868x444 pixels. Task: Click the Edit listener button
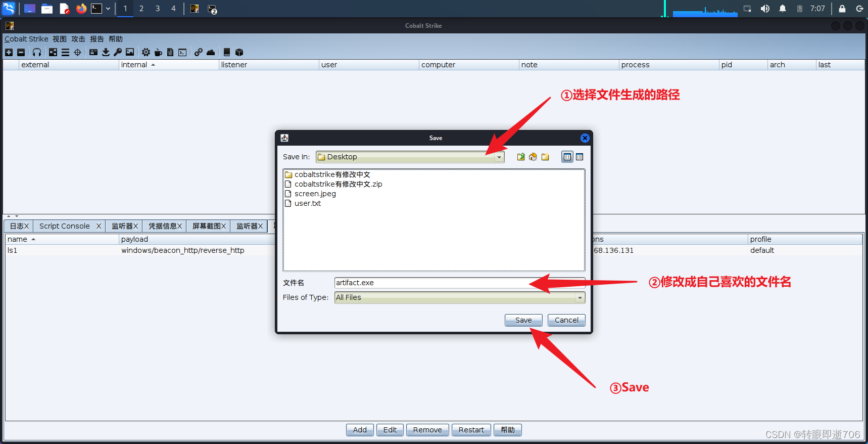tap(390, 430)
